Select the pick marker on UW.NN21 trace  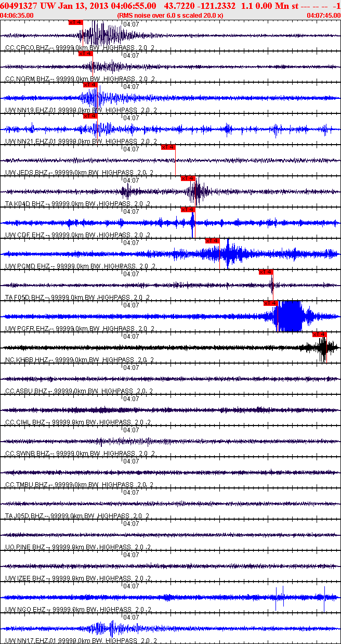click(x=90, y=116)
